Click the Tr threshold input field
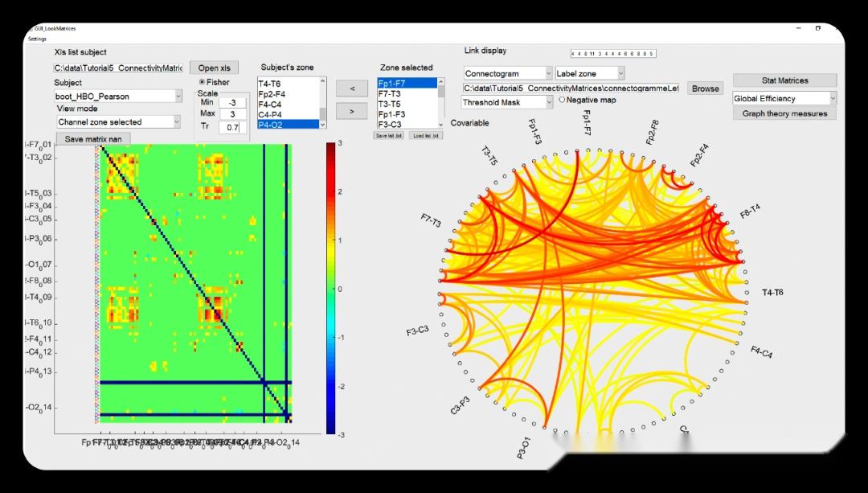Image resolution: width=868 pixels, height=493 pixels. tap(232, 127)
